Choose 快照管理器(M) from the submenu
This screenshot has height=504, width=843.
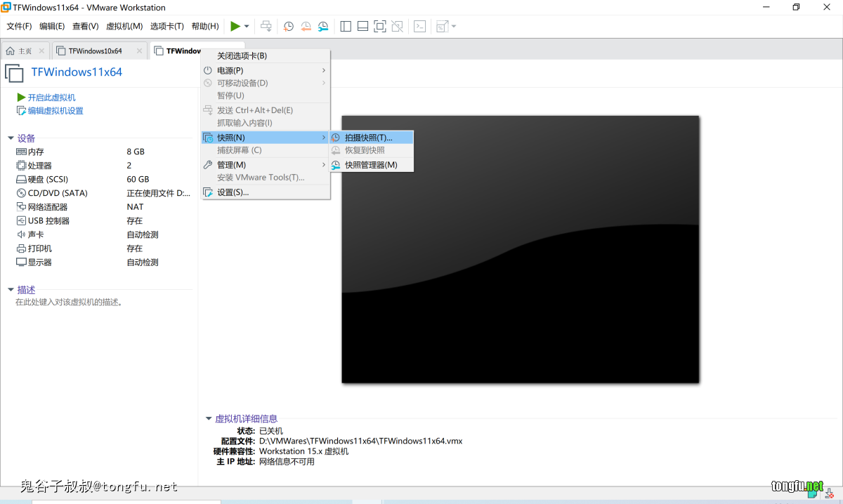[x=370, y=165]
